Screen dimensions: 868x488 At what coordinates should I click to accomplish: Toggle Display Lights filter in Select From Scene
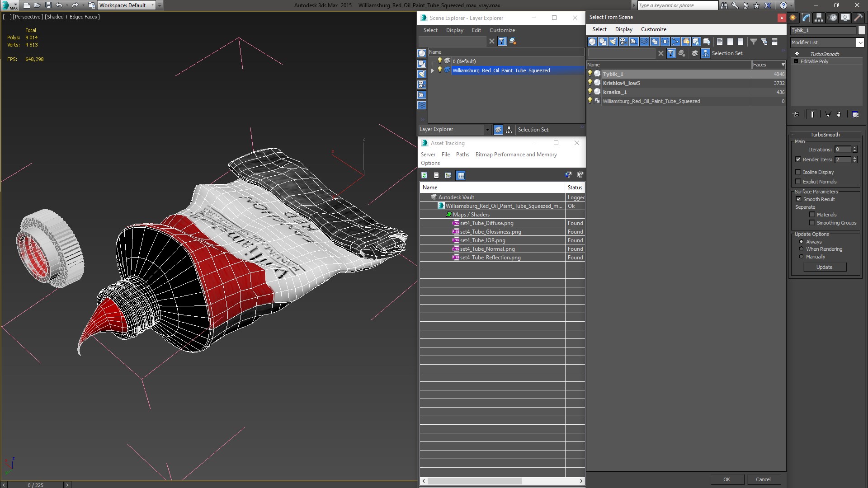point(613,42)
